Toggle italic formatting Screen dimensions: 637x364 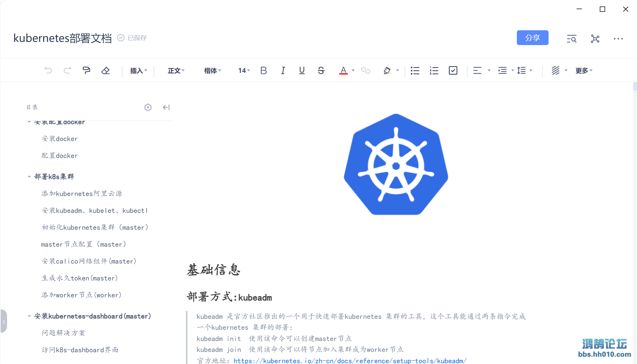[283, 70]
